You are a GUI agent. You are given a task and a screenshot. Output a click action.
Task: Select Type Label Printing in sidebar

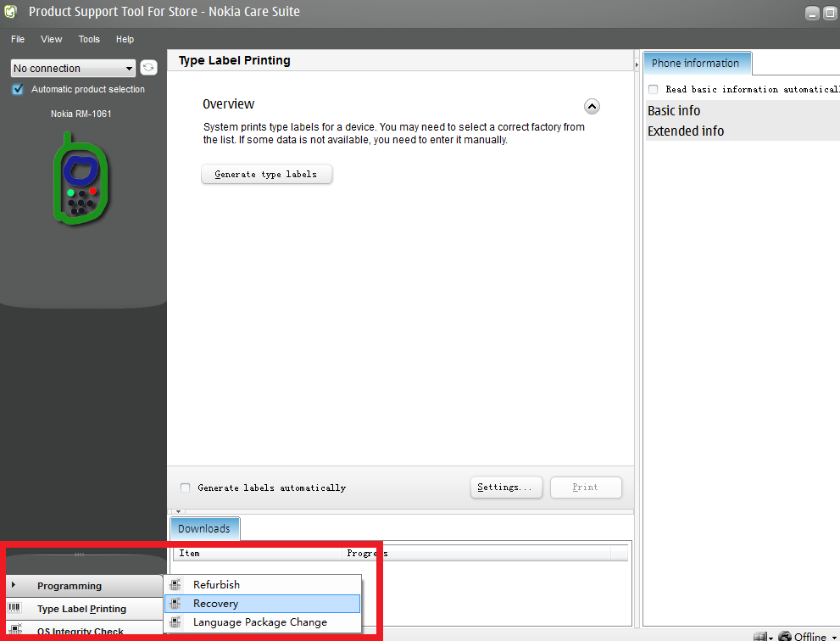84,609
